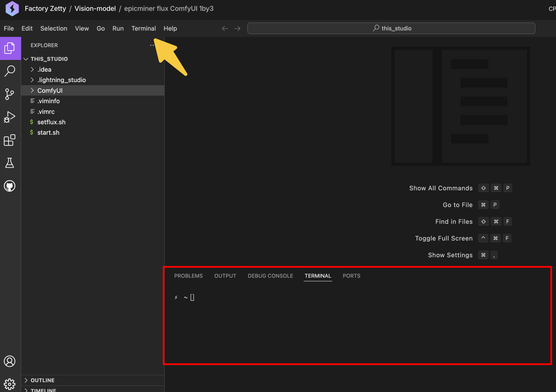Image resolution: width=556 pixels, height=392 pixels.
Task: Open the File menu
Action: click(9, 28)
